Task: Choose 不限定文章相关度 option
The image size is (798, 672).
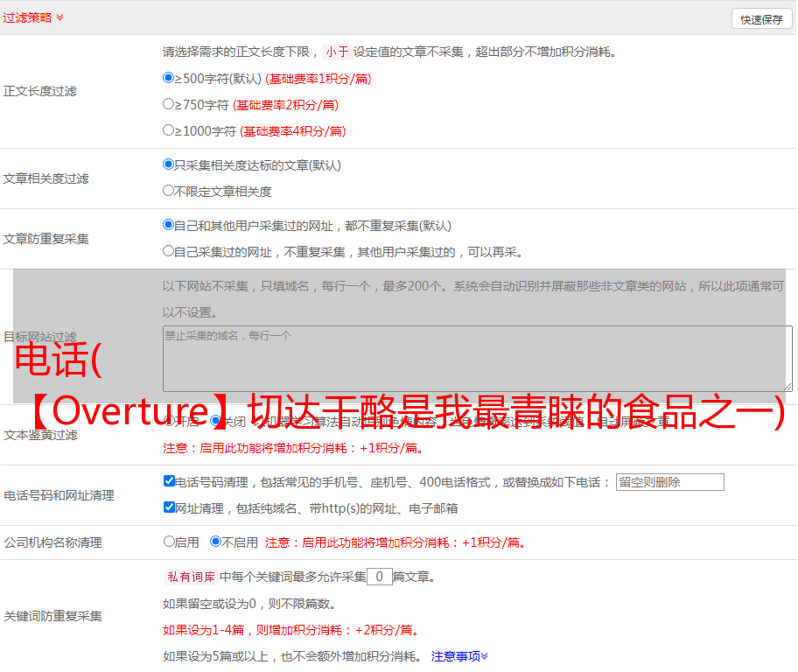Action: (168, 191)
